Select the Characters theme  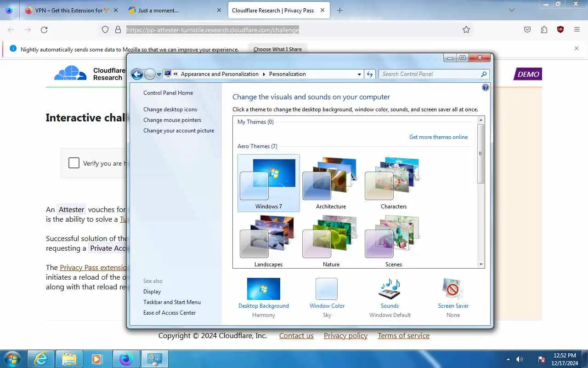pos(393,183)
